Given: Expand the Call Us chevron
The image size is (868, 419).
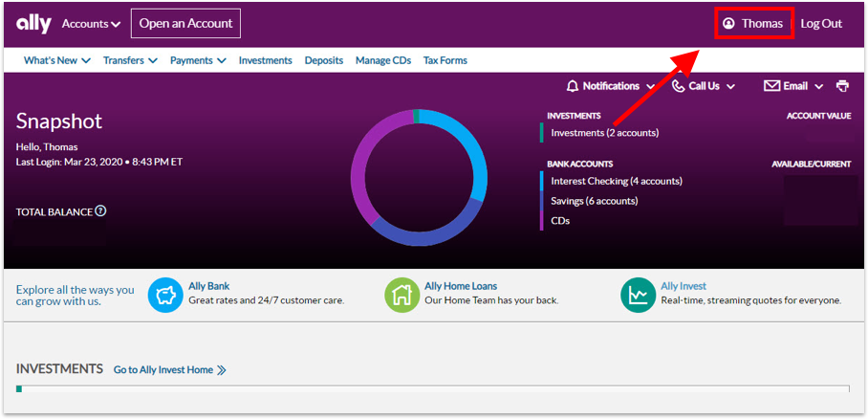Looking at the screenshot, I should (730, 86).
